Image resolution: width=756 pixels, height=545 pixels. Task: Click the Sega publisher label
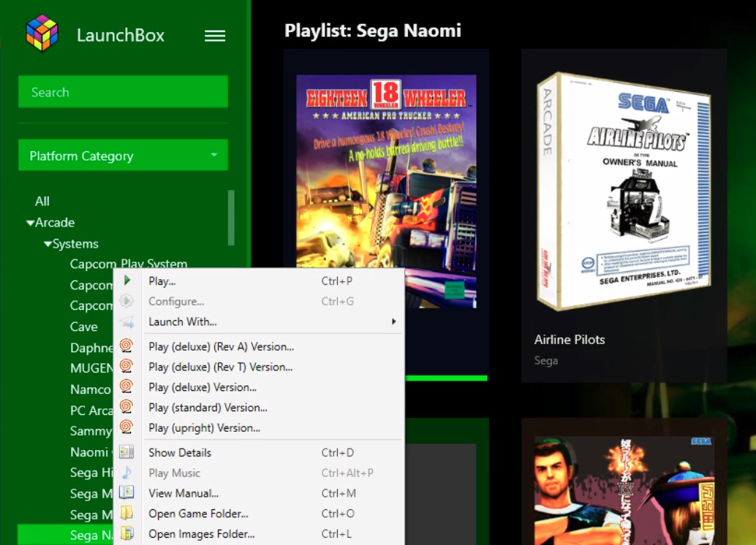pos(545,360)
